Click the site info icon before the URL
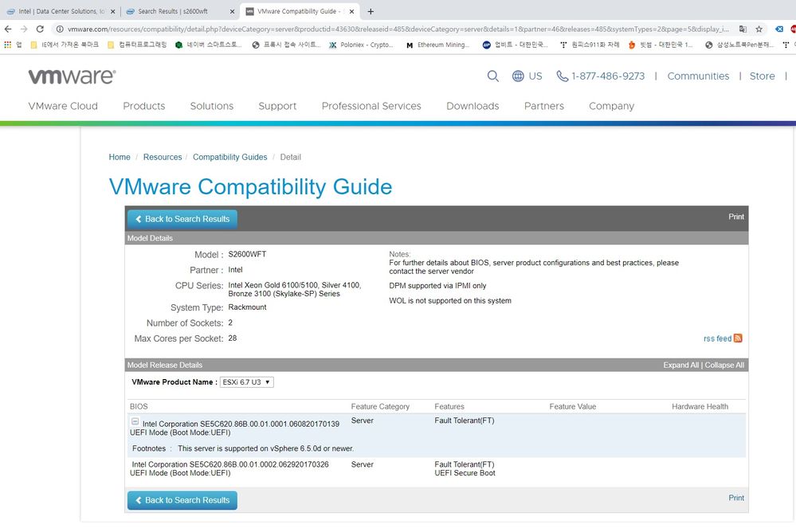 coord(60,29)
